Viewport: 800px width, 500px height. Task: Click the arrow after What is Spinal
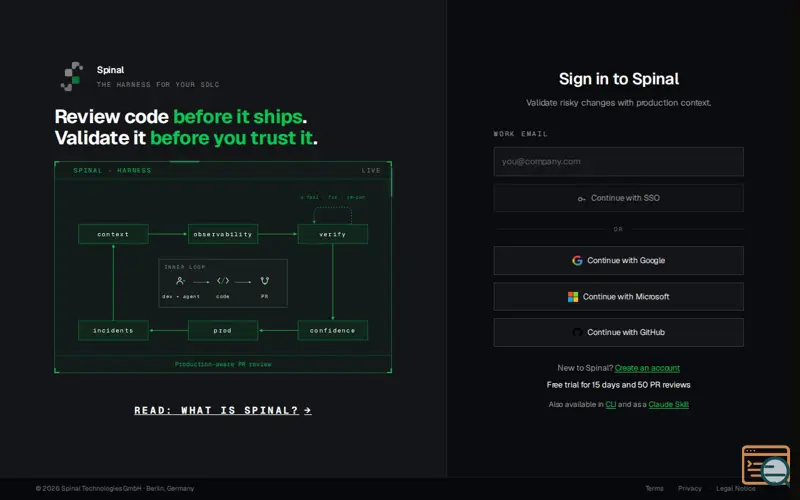308,410
